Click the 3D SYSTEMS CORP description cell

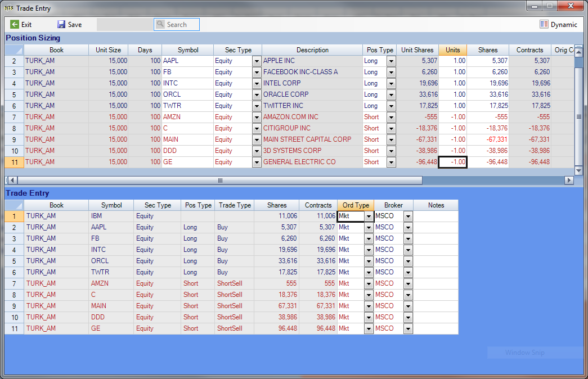(x=312, y=151)
